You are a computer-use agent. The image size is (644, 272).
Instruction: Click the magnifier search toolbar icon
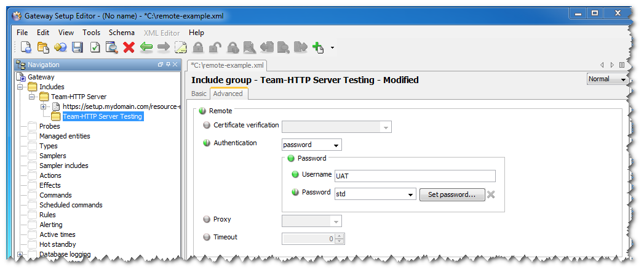click(111, 47)
